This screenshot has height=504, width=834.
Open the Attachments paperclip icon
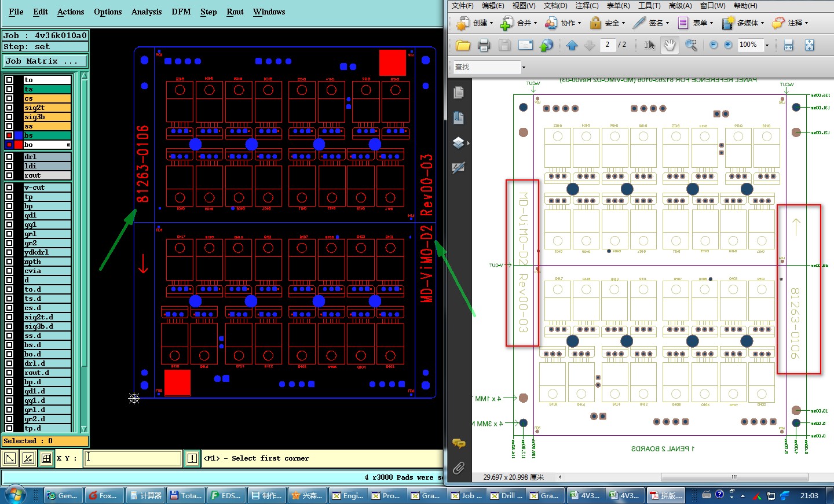click(459, 468)
